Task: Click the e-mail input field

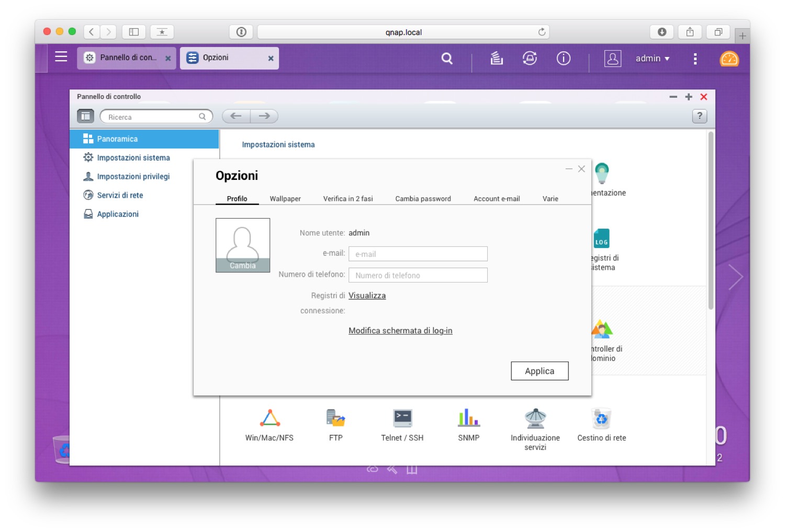Action: tap(418, 254)
